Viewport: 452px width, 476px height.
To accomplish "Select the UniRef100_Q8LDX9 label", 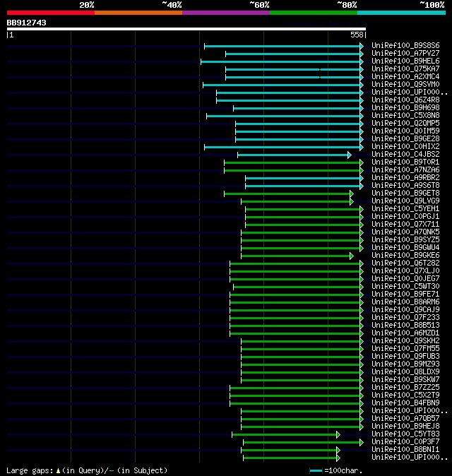I will (405, 372).
